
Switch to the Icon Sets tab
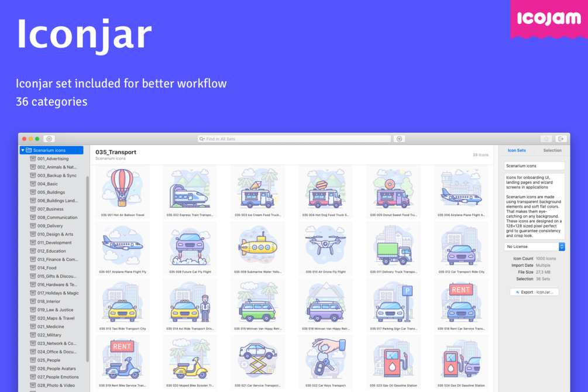tap(517, 150)
